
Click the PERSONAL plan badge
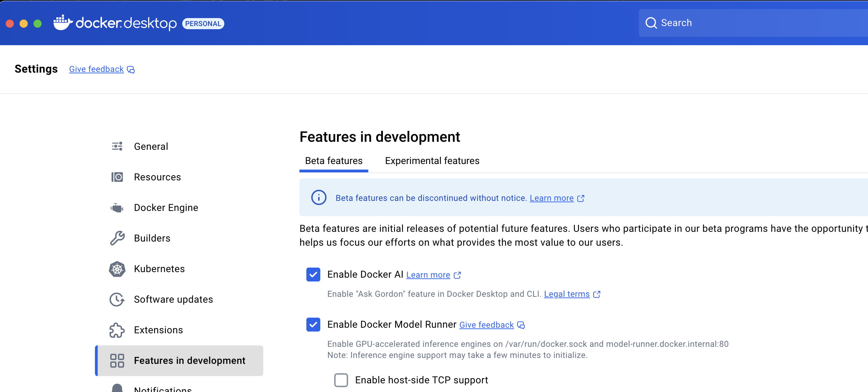(203, 24)
